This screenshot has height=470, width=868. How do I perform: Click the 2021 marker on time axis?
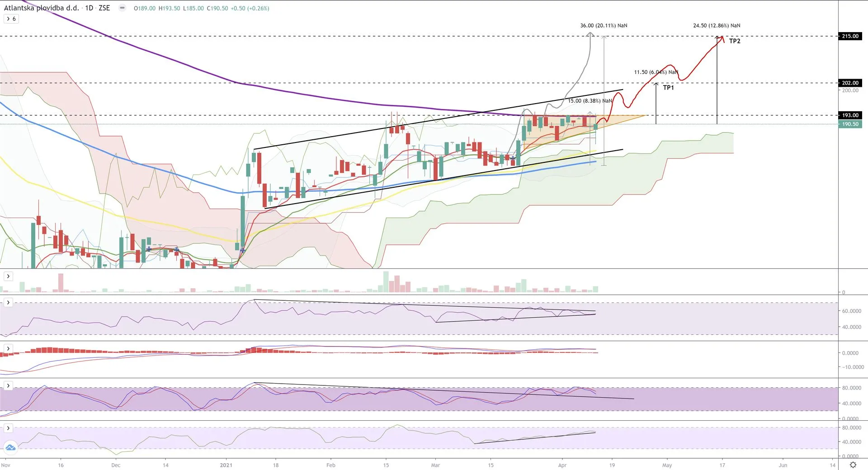[226, 465]
